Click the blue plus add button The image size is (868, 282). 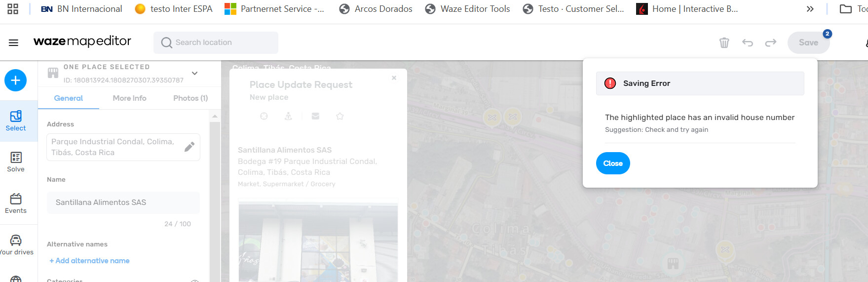coord(15,80)
